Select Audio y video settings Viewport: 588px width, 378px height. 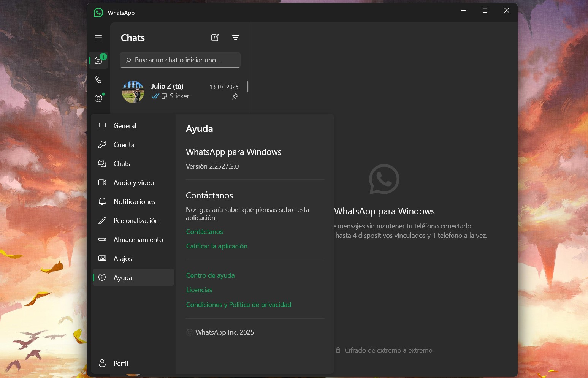(x=133, y=183)
